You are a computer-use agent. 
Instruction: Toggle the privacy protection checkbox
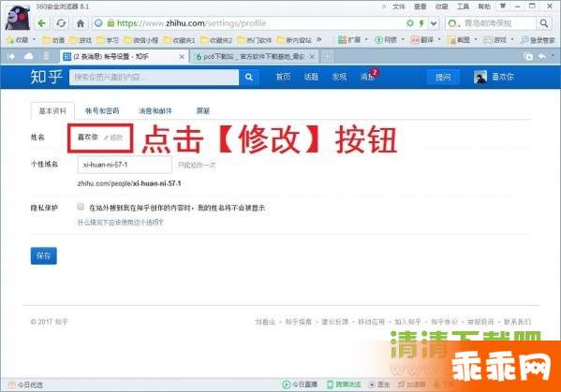pos(81,207)
